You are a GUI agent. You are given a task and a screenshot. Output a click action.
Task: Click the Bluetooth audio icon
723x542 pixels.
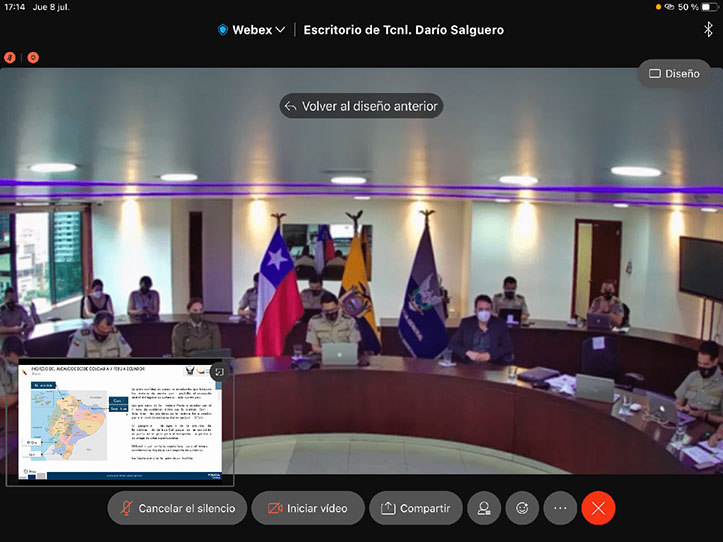(708, 30)
